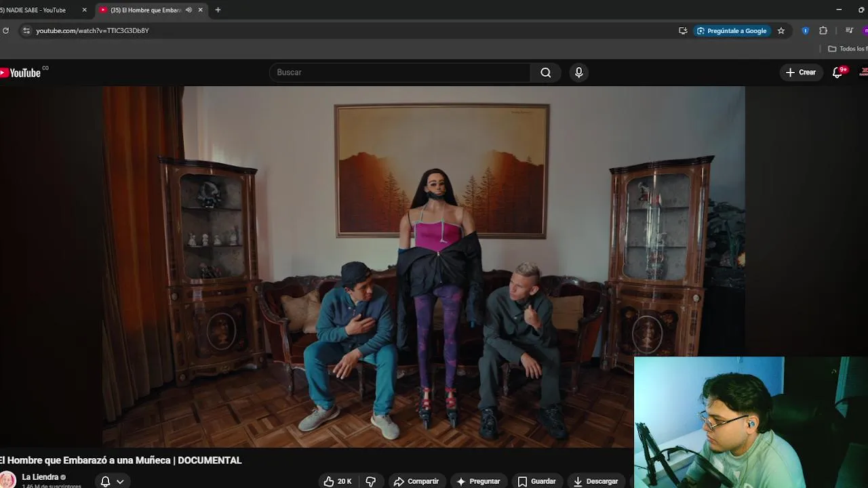Click the Crear button
The image size is (868, 488).
[x=801, y=73]
